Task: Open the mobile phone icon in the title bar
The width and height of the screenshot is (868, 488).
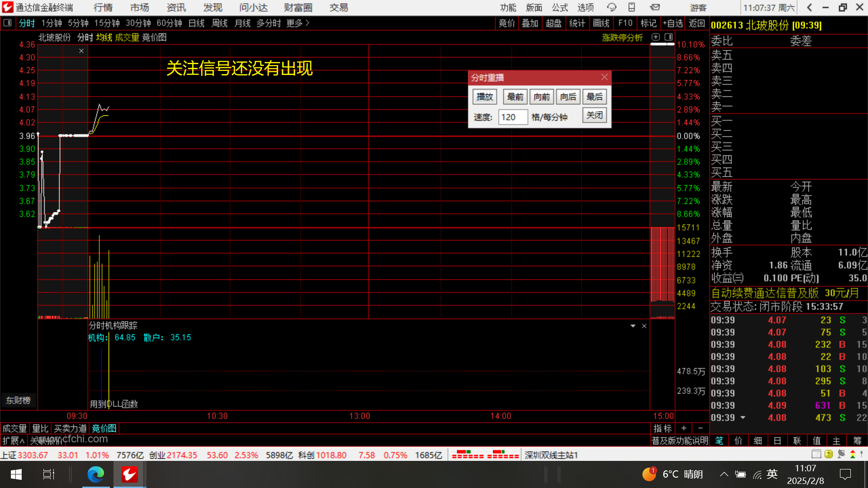Action: pyautogui.click(x=632, y=7)
